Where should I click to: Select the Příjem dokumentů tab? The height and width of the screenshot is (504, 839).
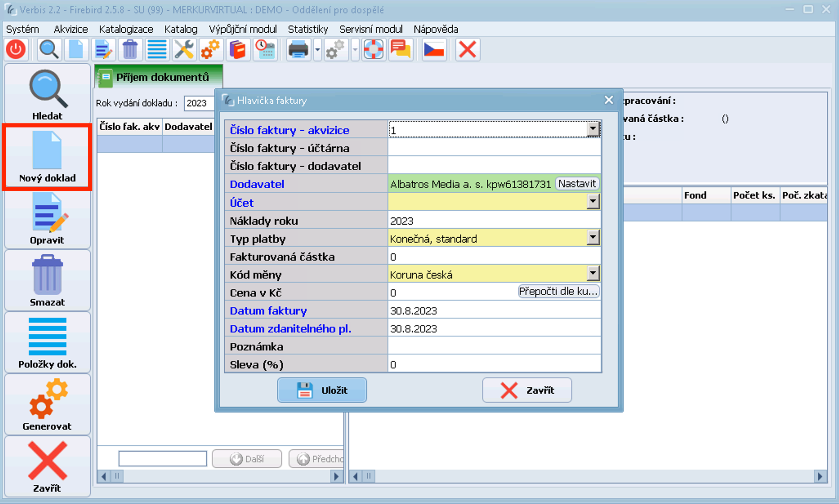(159, 77)
